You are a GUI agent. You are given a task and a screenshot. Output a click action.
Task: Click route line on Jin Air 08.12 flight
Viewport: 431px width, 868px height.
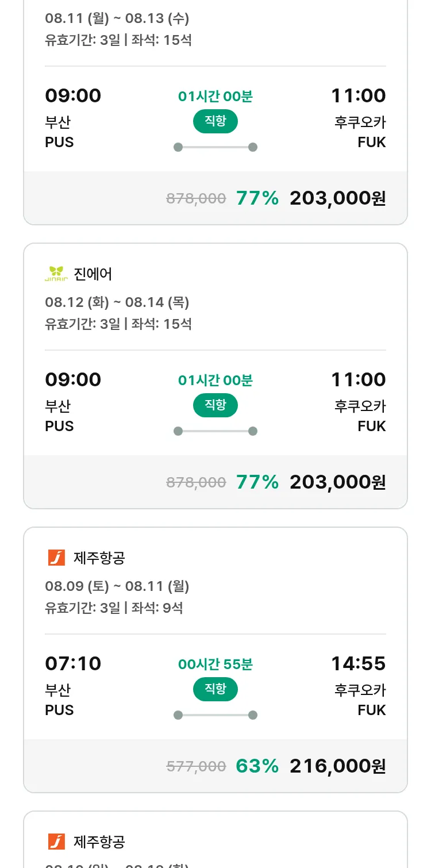[x=215, y=431]
